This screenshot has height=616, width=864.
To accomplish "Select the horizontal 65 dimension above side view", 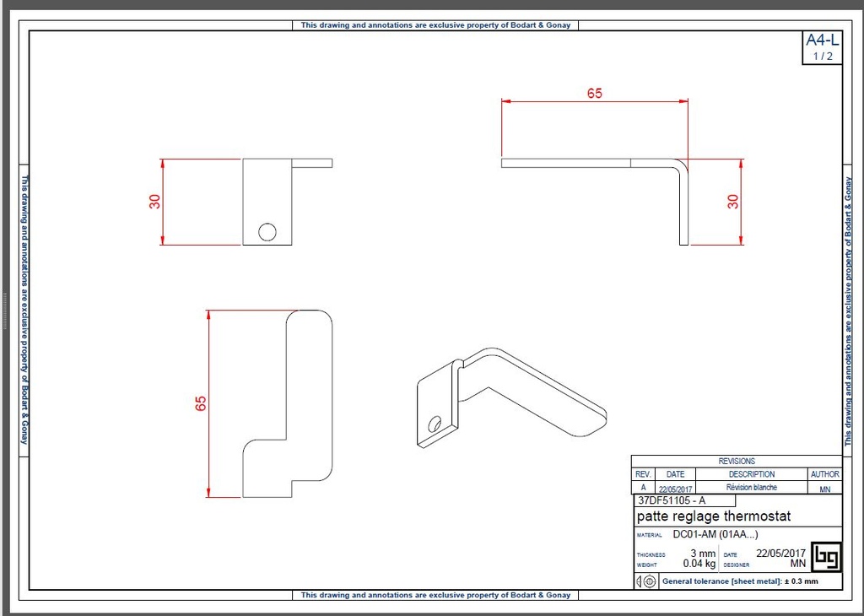I will pos(595,94).
